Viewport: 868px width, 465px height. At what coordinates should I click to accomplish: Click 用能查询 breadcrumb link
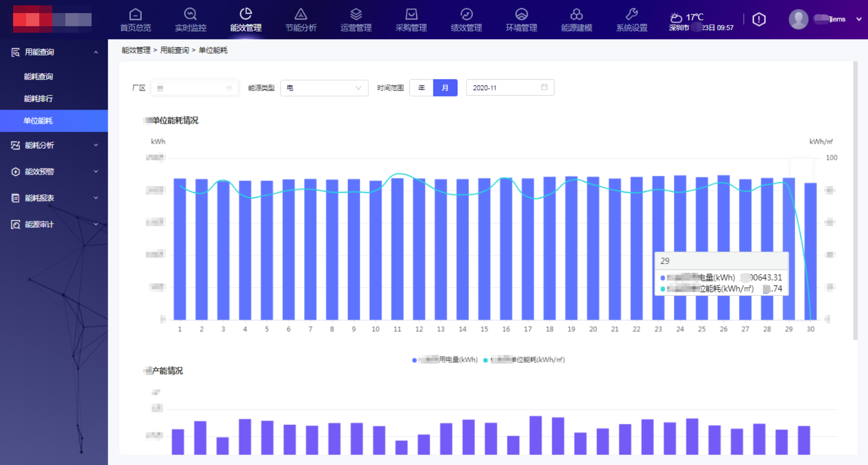pyautogui.click(x=175, y=50)
